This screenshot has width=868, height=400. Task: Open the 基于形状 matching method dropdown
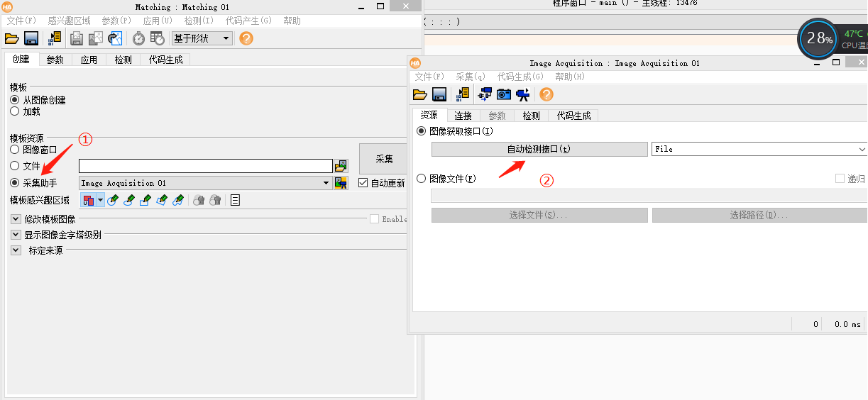tap(202, 38)
